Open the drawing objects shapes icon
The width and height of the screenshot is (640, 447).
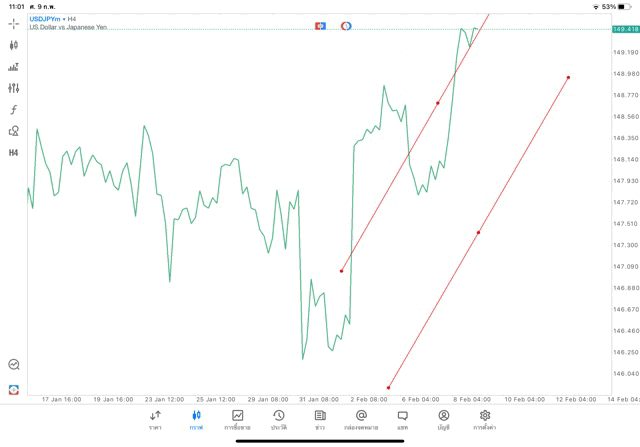[14, 131]
